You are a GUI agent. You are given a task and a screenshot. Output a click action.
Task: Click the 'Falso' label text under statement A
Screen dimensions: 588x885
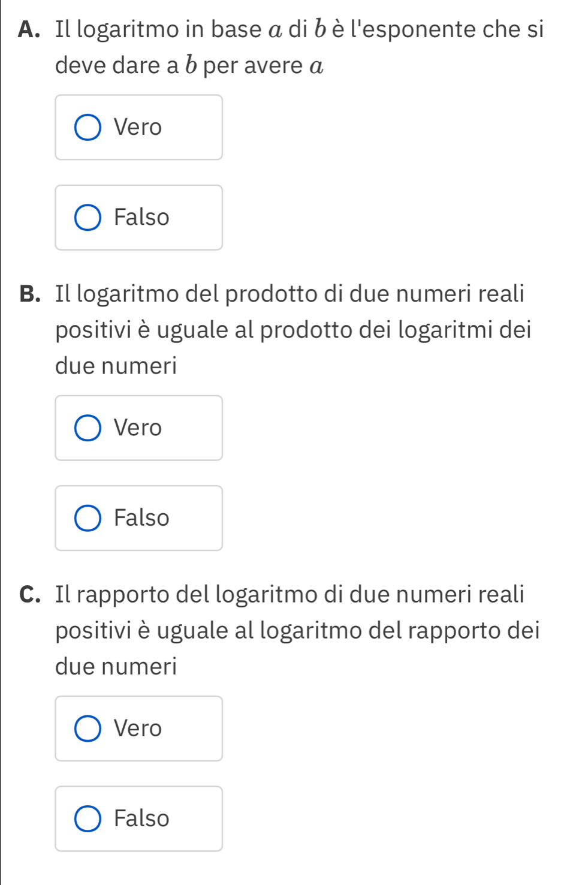coord(141,217)
